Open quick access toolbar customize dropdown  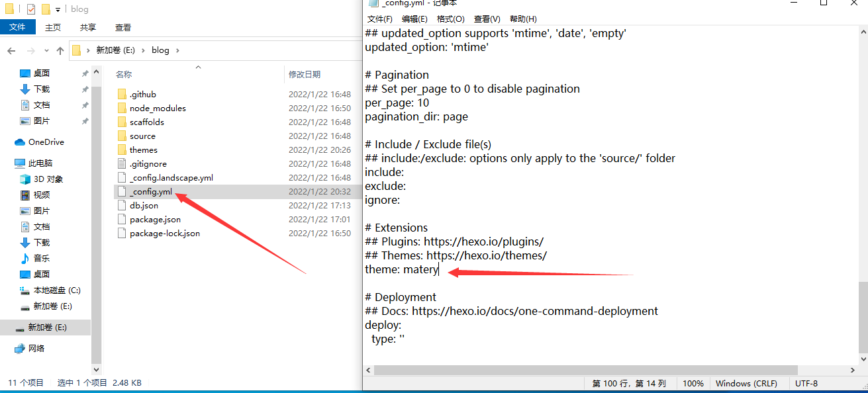tap(58, 9)
